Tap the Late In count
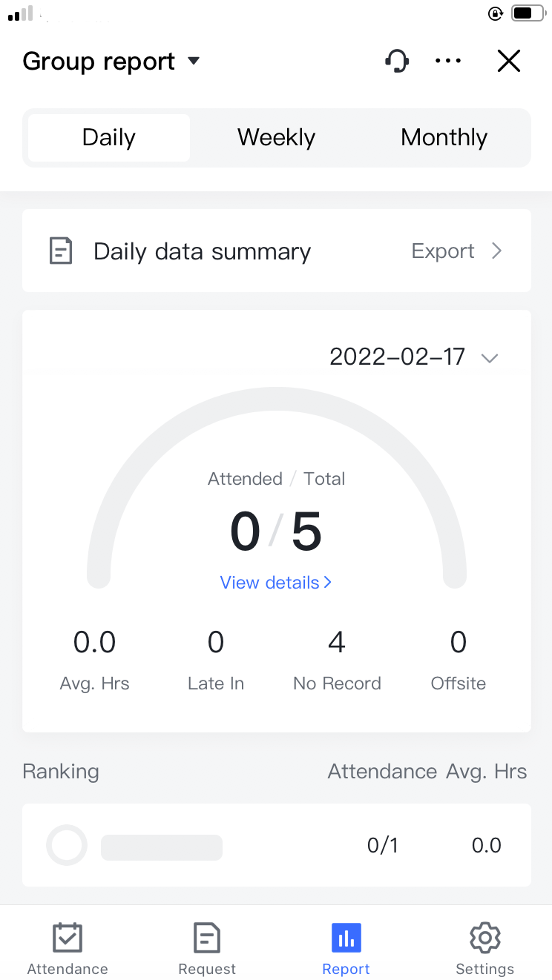This screenshot has height=980, width=552. 216,643
